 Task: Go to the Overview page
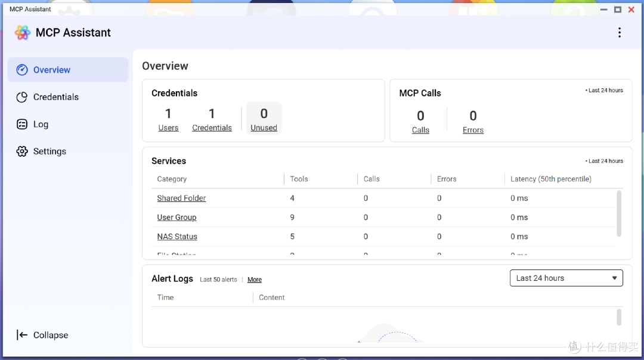pos(68,70)
